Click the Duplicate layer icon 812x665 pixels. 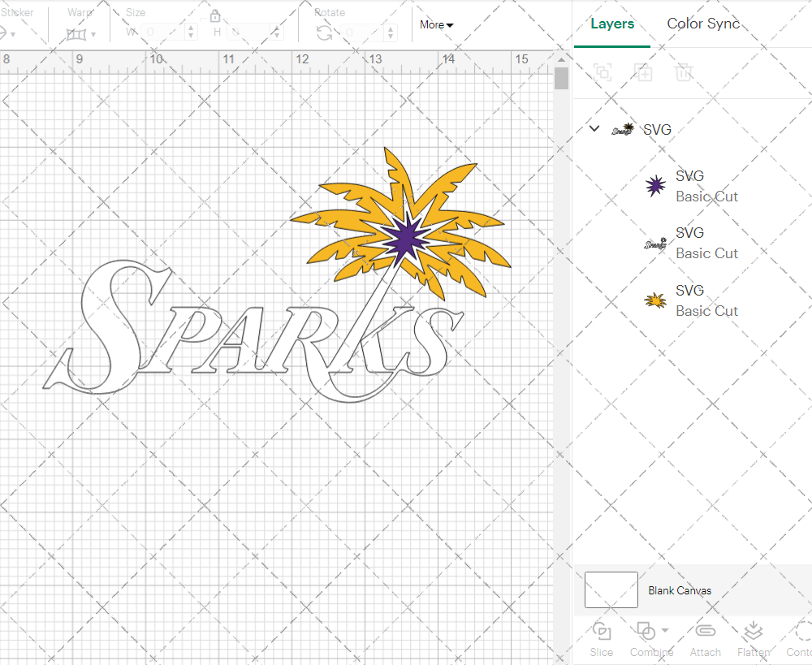click(643, 72)
